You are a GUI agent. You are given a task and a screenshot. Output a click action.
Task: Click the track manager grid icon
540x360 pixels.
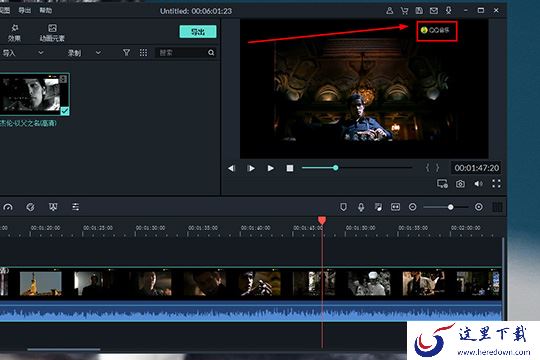497,207
